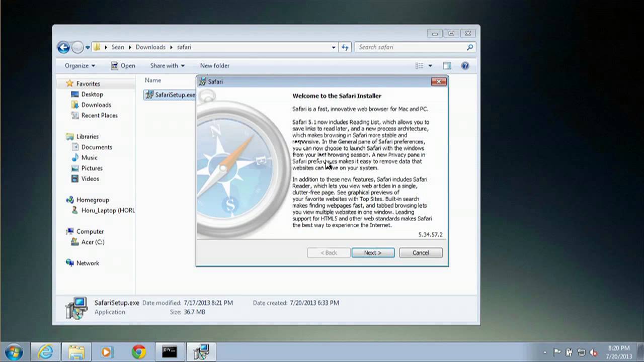The height and width of the screenshot is (362, 644).
Task: Click the SafariSetup.exe icon in details pane
Action: (x=76, y=308)
